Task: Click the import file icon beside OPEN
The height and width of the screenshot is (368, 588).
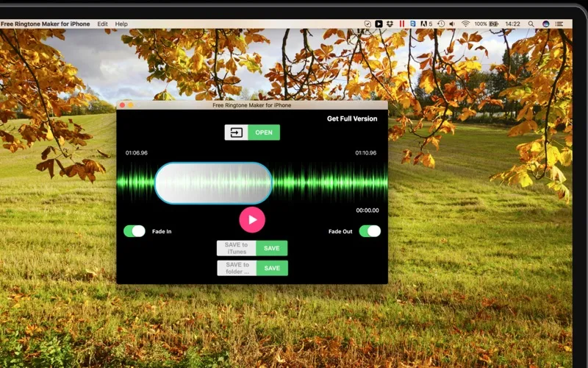Action: pos(236,132)
